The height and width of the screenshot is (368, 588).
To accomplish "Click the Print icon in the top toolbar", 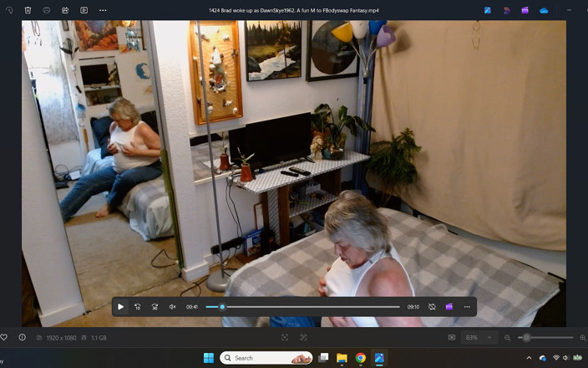I will (x=47, y=11).
